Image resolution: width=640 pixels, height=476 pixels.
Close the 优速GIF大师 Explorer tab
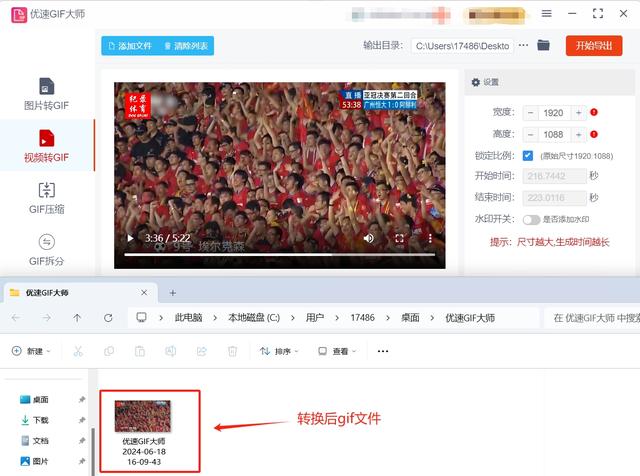144,293
